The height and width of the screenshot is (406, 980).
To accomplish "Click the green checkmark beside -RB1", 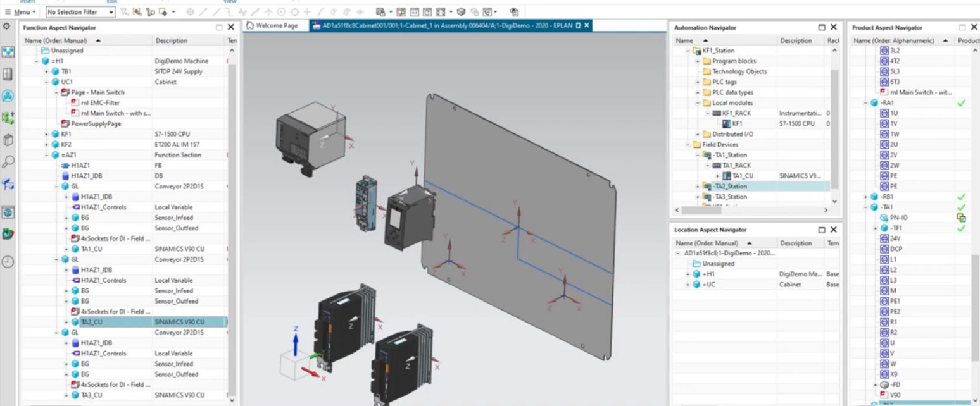I will (x=961, y=197).
